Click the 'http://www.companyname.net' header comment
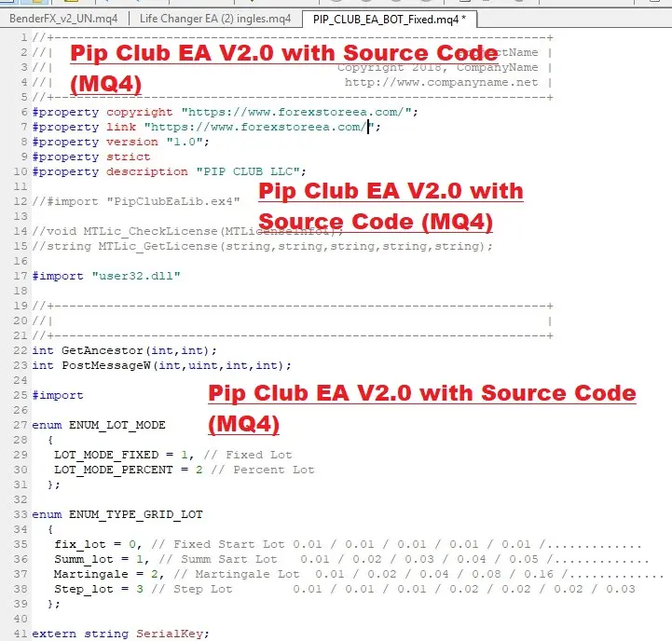The width and height of the screenshot is (672, 641). pyautogui.click(x=442, y=82)
